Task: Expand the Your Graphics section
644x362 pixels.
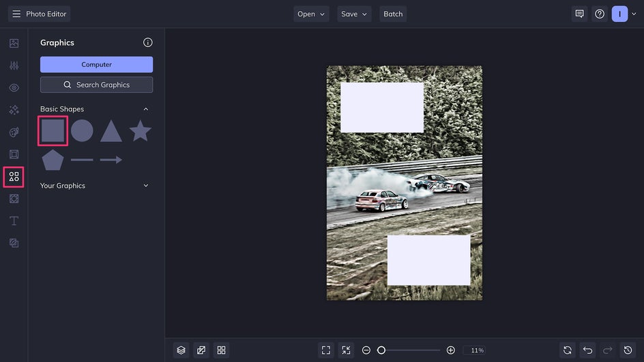Action: pos(146,186)
